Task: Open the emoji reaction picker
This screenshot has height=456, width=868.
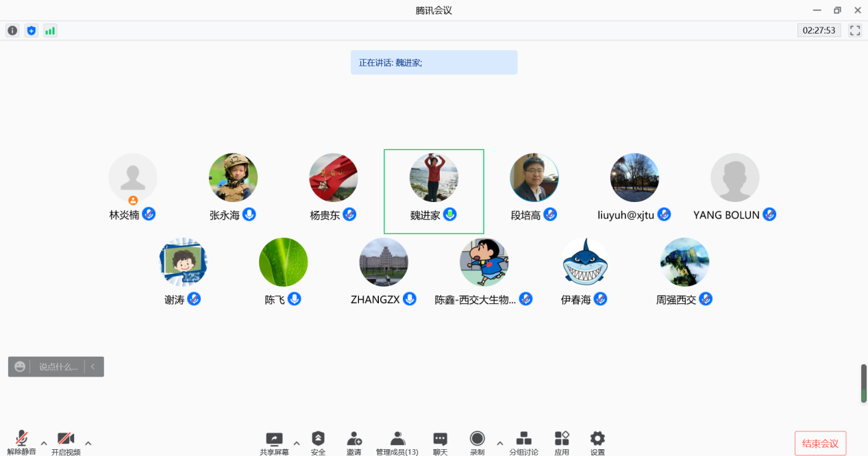Action: tap(19, 366)
